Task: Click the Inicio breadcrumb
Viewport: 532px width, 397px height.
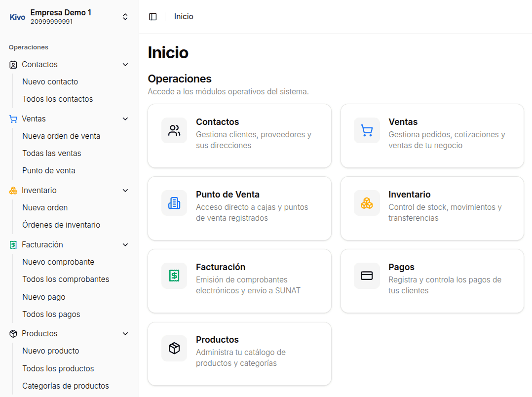Action: tap(183, 16)
